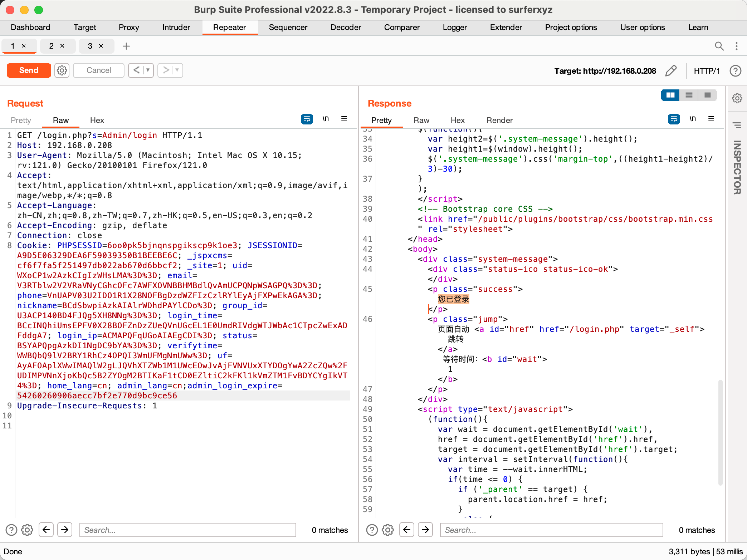Expand the next request history dropdown arrow
The width and height of the screenshot is (747, 560).
[177, 70]
